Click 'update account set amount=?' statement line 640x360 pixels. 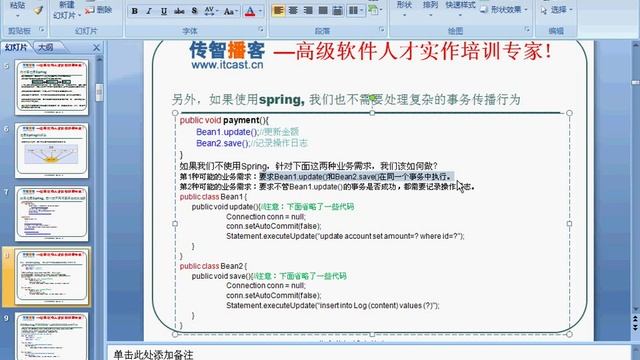345,236
